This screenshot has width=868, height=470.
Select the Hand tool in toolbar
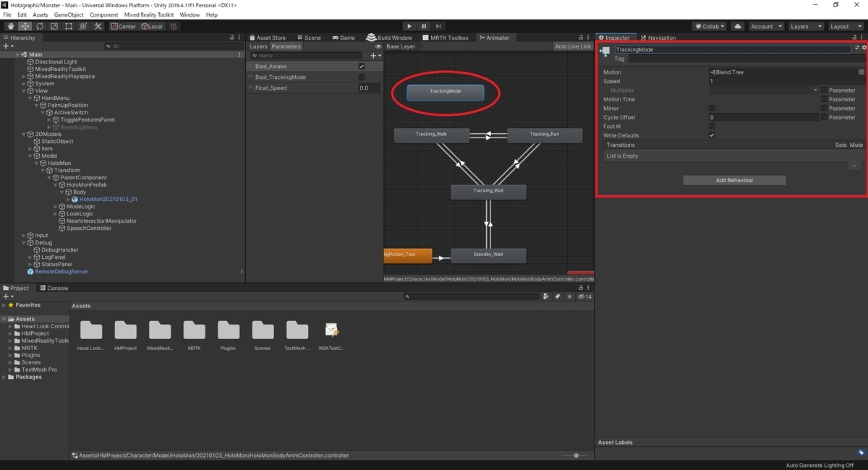tap(11, 27)
